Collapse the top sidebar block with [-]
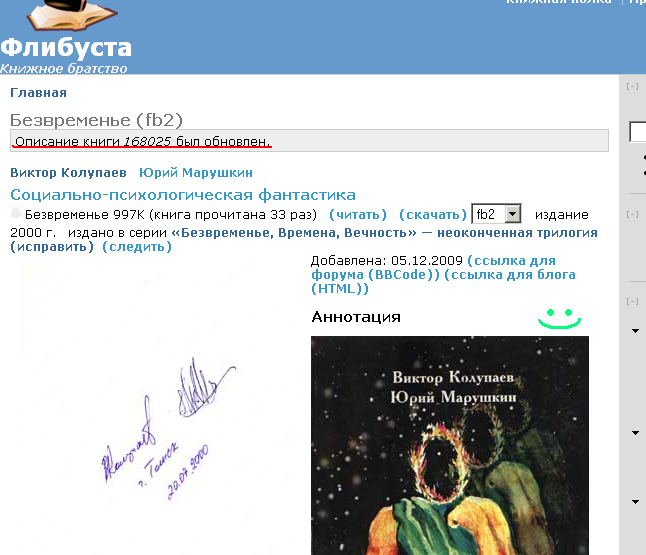Viewport: 646px width, 555px height. tap(632, 87)
